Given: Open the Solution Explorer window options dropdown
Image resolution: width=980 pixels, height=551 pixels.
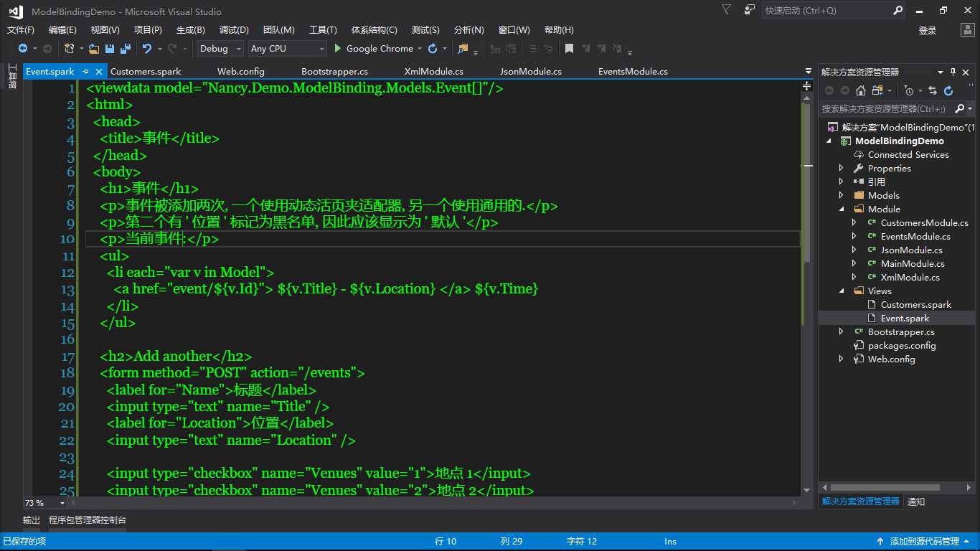Looking at the screenshot, I should click(941, 72).
